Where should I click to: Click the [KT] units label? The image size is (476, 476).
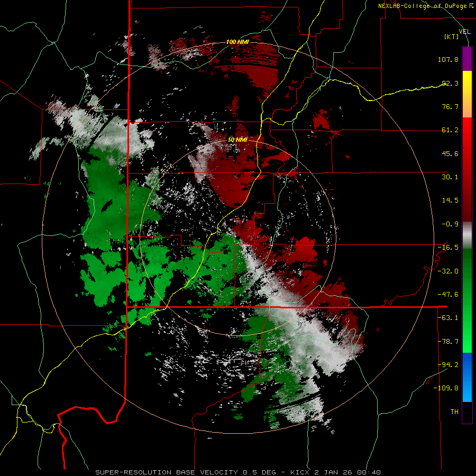(x=452, y=36)
